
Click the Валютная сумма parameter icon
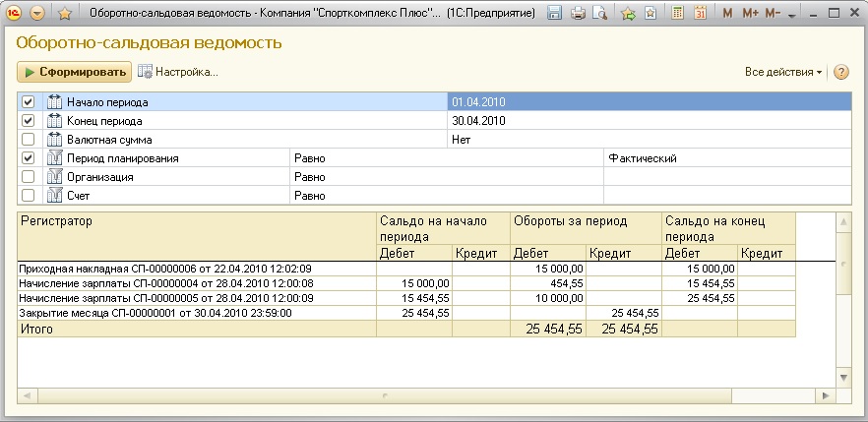55,140
